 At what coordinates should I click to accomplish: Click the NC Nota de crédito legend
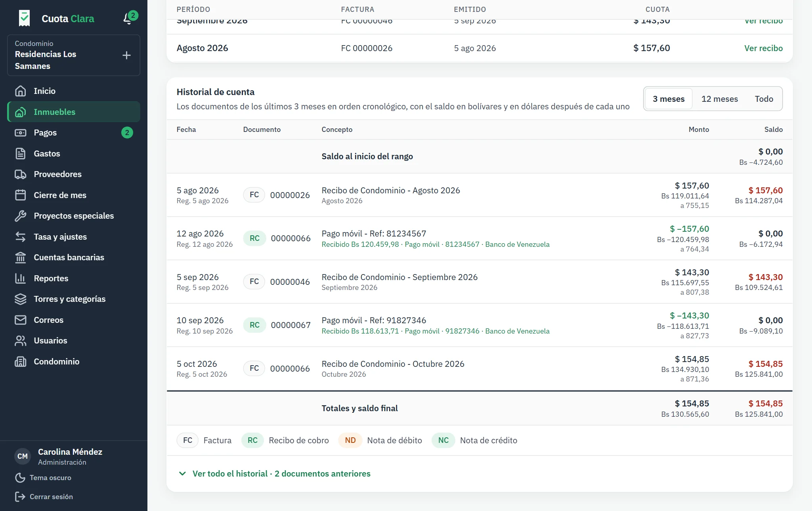474,440
